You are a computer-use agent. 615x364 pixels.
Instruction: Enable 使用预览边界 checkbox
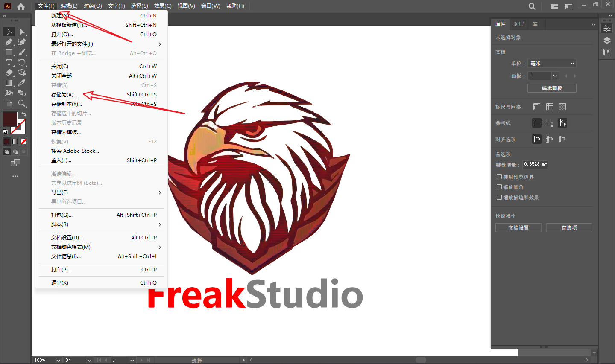pyautogui.click(x=499, y=177)
